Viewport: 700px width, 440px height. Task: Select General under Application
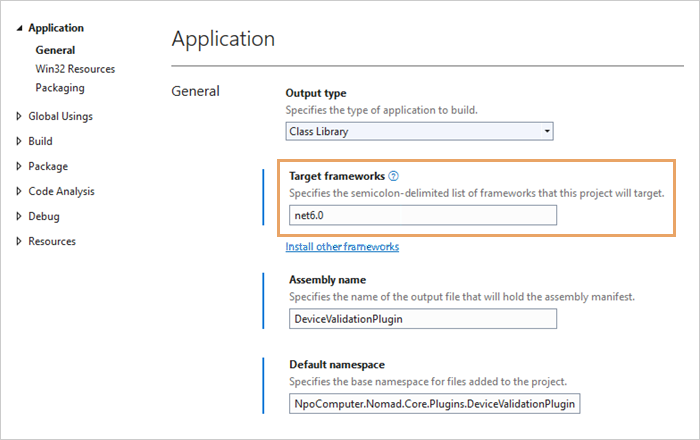click(55, 50)
